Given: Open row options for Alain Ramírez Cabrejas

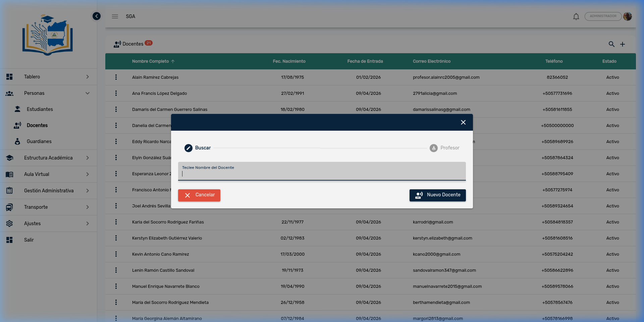Looking at the screenshot, I should (x=116, y=77).
